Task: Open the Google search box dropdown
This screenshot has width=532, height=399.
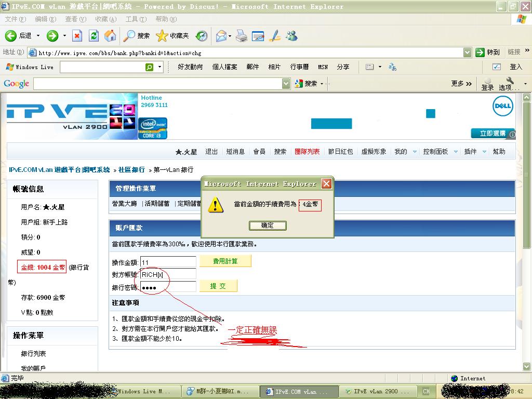Action: (x=286, y=84)
